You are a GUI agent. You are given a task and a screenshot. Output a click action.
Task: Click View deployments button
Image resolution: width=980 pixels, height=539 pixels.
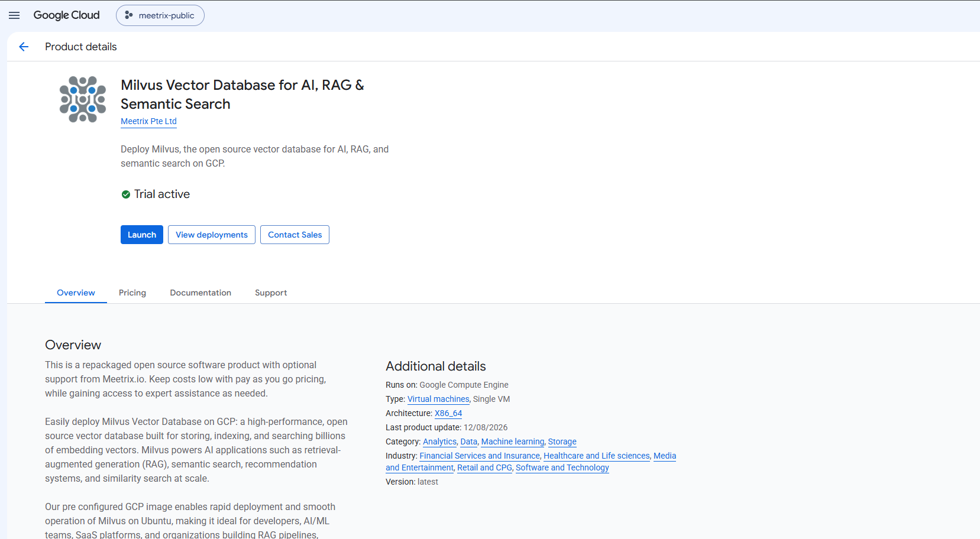pyautogui.click(x=212, y=235)
